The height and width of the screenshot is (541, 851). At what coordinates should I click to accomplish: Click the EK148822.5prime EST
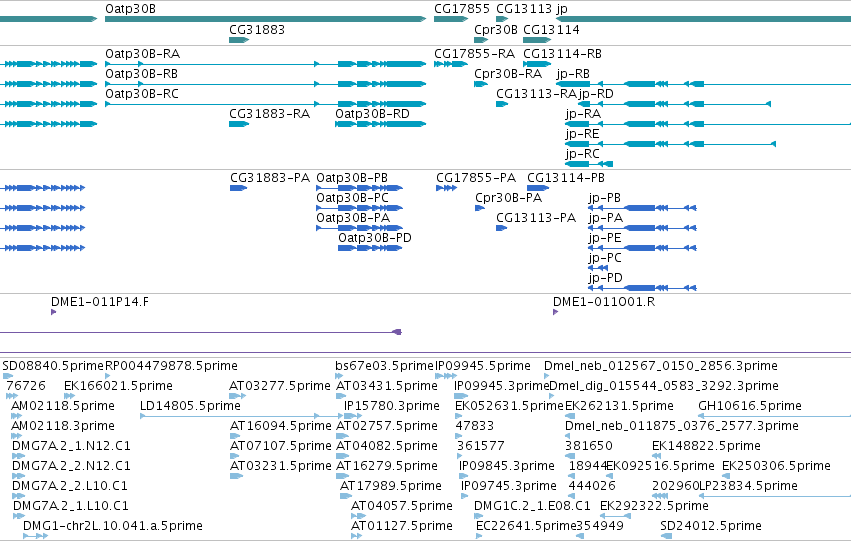click(x=656, y=456)
